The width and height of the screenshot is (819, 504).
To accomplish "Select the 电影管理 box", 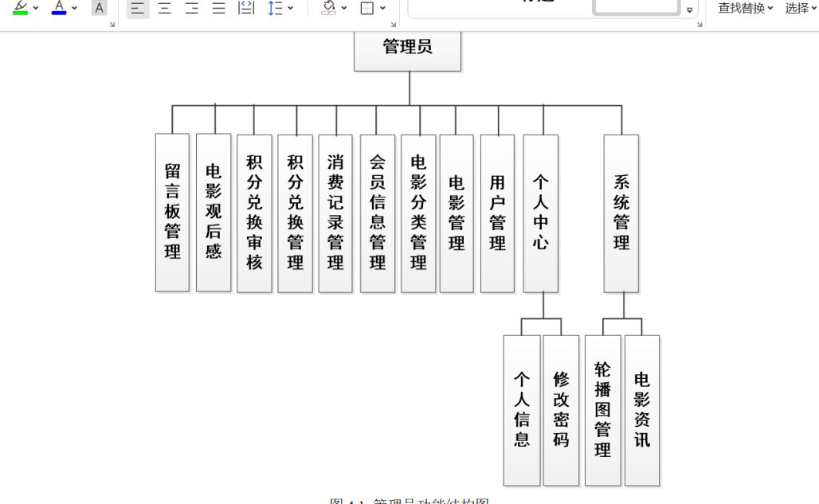I will tap(457, 213).
